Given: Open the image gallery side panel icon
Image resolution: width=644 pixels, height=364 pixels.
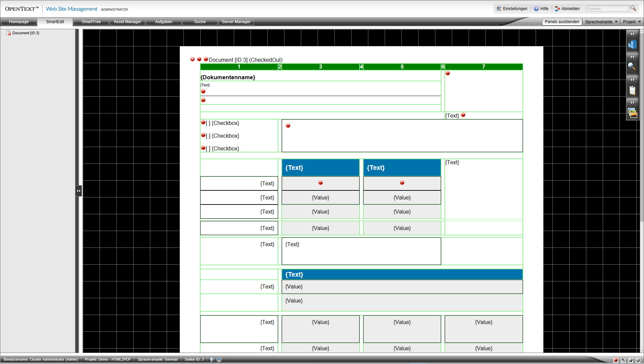Looking at the screenshot, I should point(632,113).
